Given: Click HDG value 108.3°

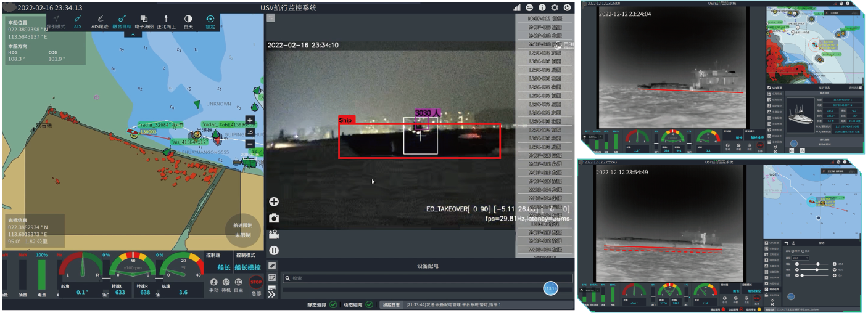Looking at the screenshot, I should tap(16, 59).
